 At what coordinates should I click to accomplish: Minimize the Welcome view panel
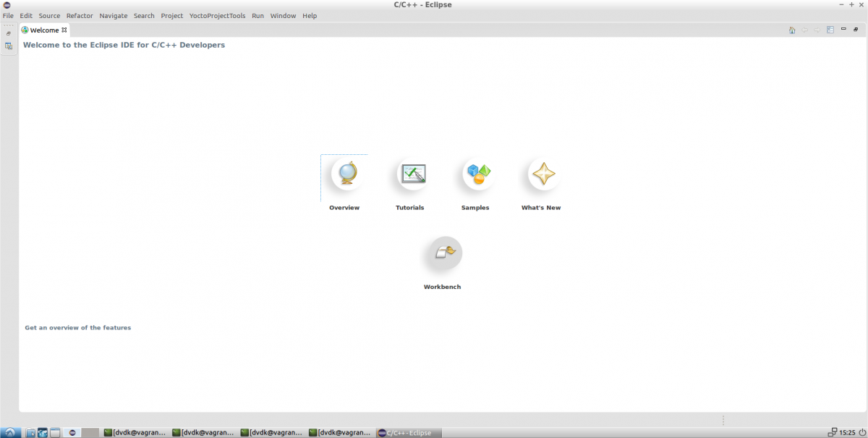843,29
